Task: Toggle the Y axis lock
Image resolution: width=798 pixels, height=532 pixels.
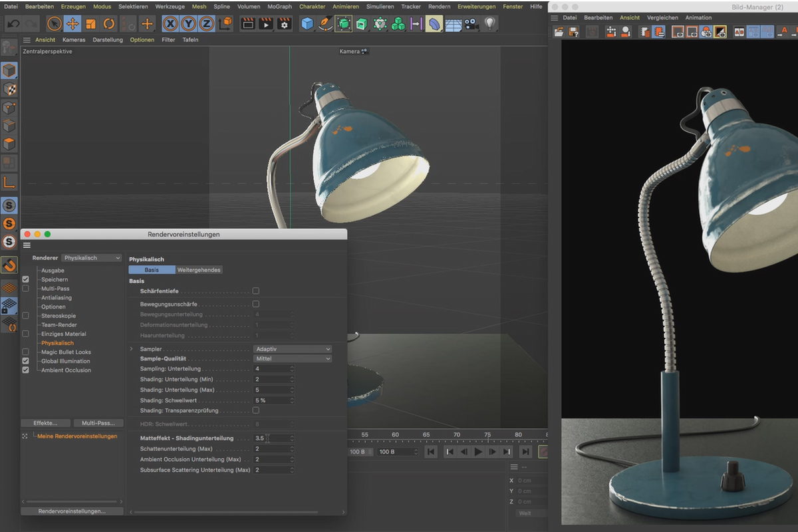Action: (189, 24)
